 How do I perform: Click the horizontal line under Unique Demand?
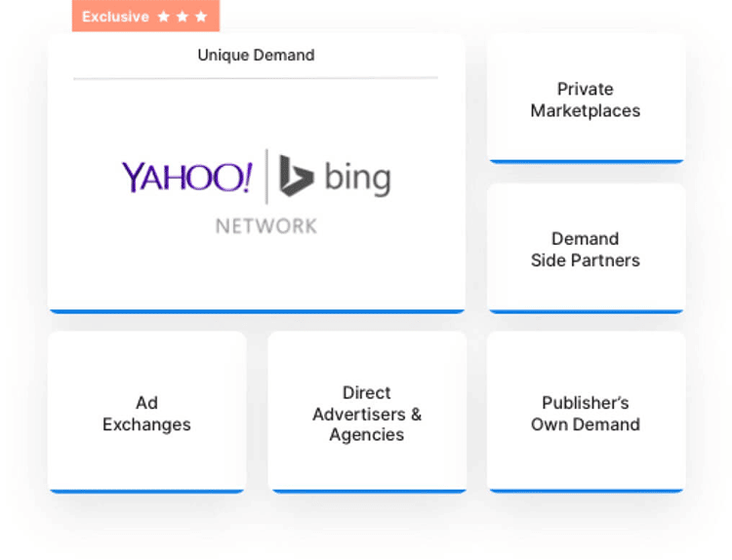coord(256,78)
